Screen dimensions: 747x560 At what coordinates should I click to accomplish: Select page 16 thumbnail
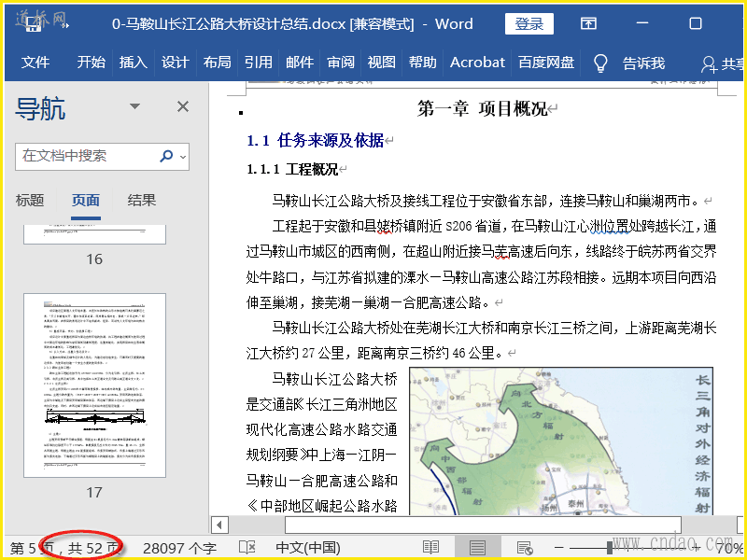pyautogui.click(x=95, y=235)
